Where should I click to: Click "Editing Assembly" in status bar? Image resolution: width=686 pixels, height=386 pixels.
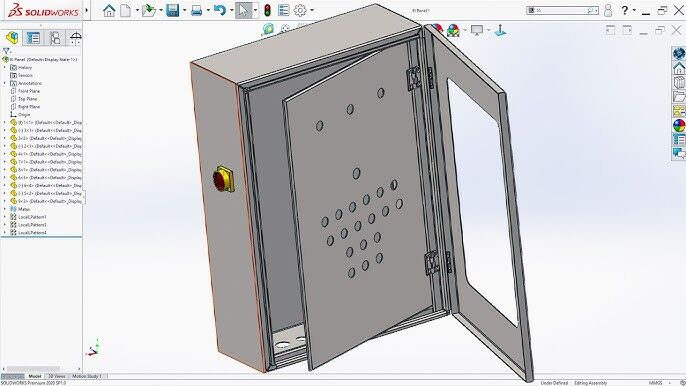(591, 383)
